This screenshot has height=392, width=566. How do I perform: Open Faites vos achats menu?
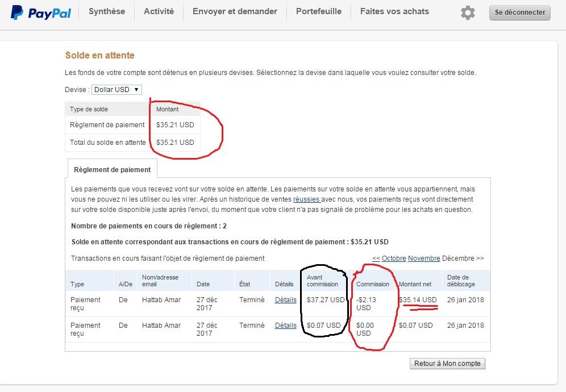click(394, 11)
